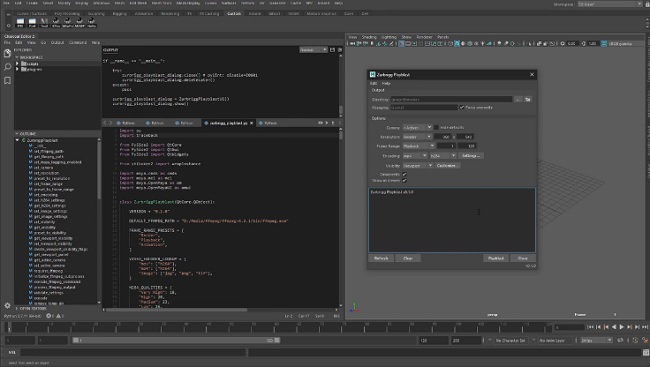Click the play backwards button
Screen dimensions: 650x367
[614, 327]
